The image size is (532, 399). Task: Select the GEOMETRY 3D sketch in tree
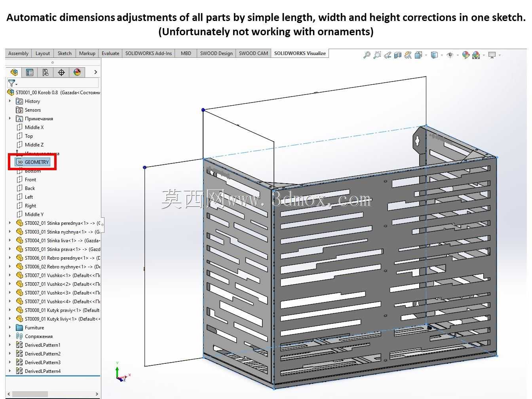[x=32, y=162]
